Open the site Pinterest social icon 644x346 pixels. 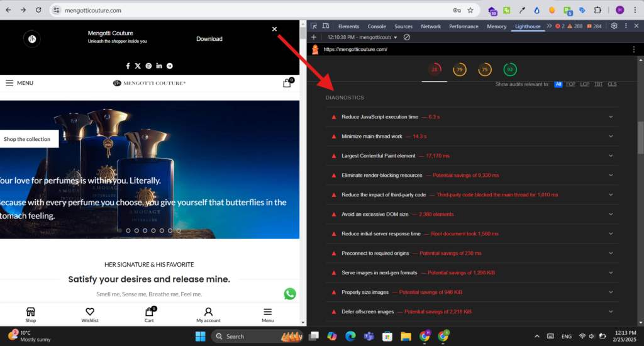(x=148, y=66)
